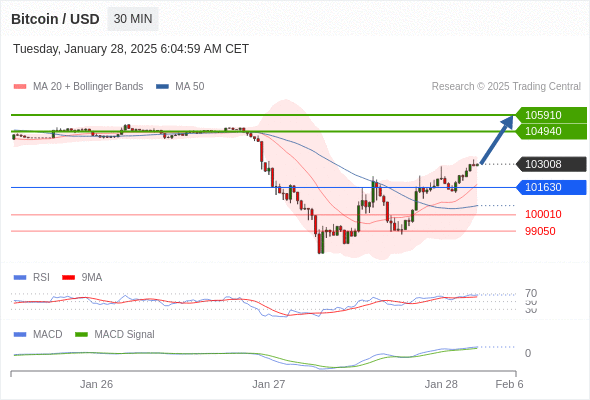Click the MA 20 + Bollinger Bands legend swatch
Viewport: 590px width, 400px height.
coord(20,87)
